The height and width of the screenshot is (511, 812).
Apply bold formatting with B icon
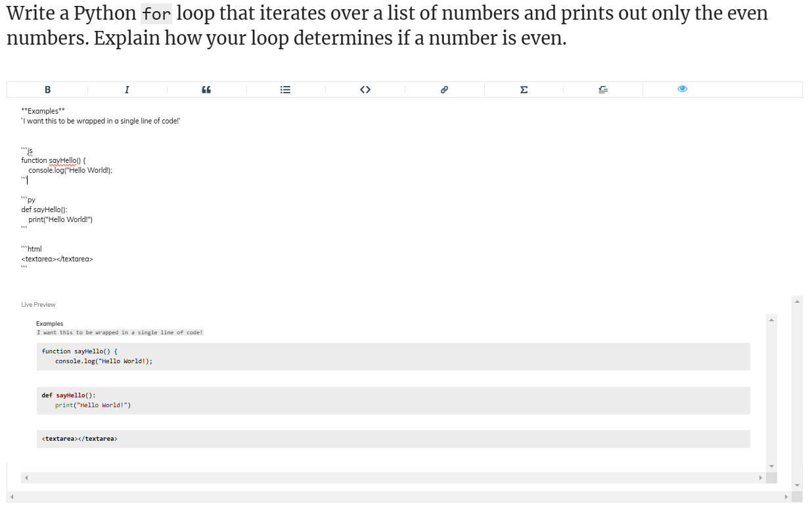click(47, 89)
